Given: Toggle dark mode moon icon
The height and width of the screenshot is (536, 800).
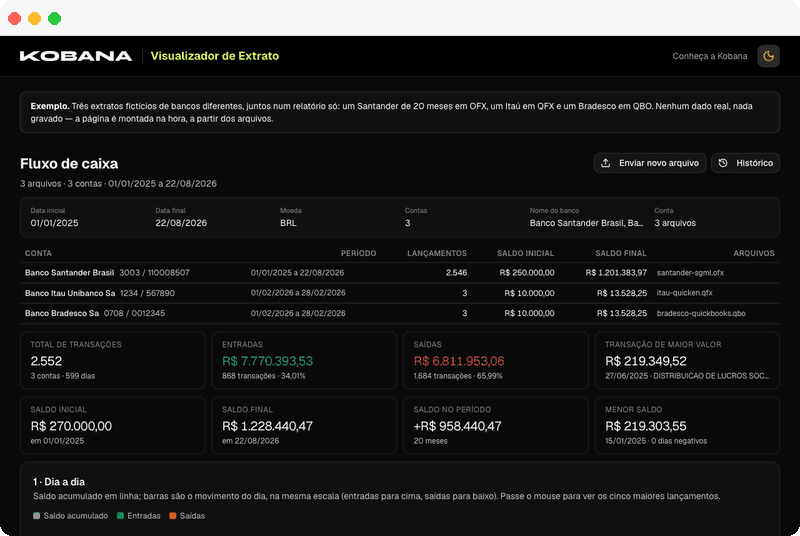Looking at the screenshot, I should coord(768,56).
